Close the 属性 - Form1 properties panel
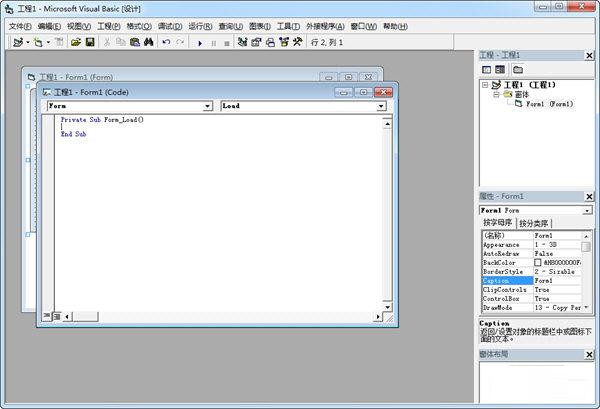The width and height of the screenshot is (600, 409). [589, 197]
